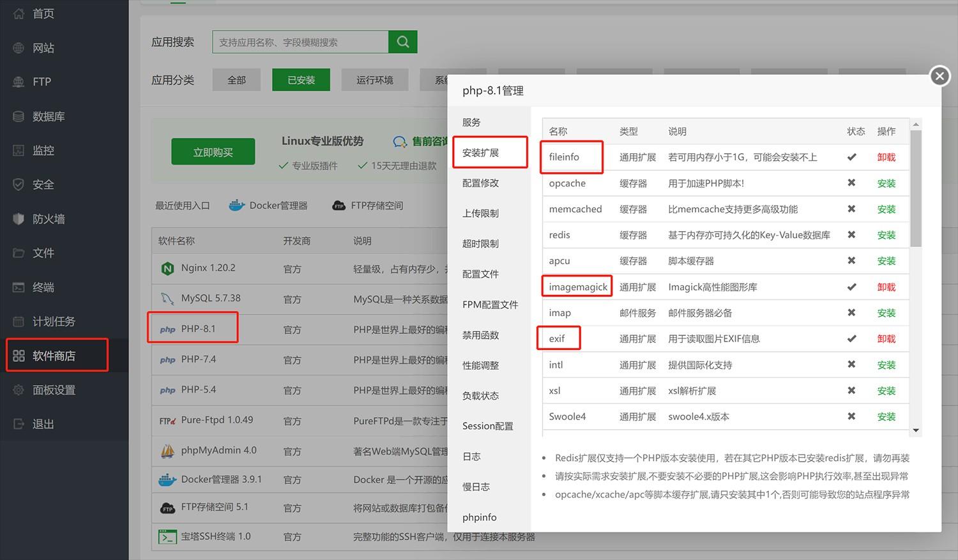Screen dimensions: 958x560
Task: Click the software store grid icon
Action: (x=19, y=356)
